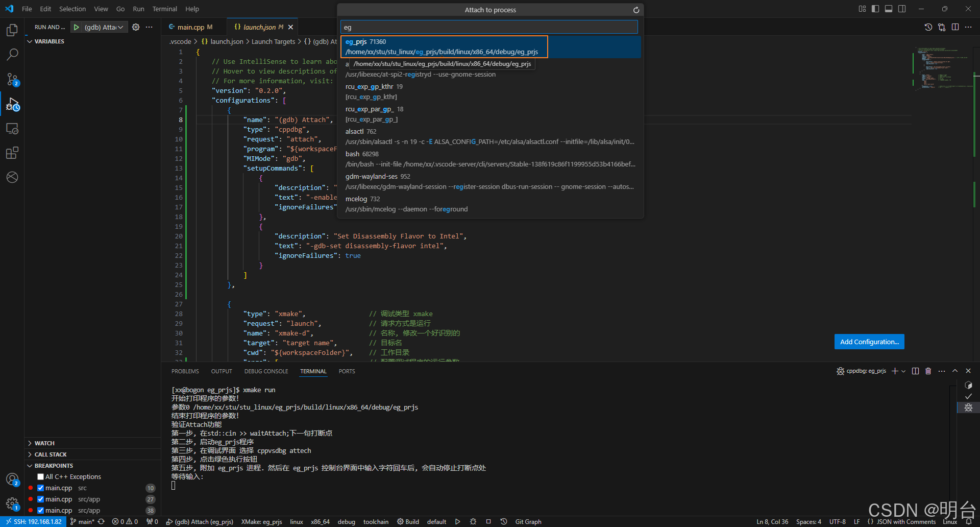The height and width of the screenshot is (527, 980).
Task: Toggle primary side bar layout icon
Action: tap(875, 9)
